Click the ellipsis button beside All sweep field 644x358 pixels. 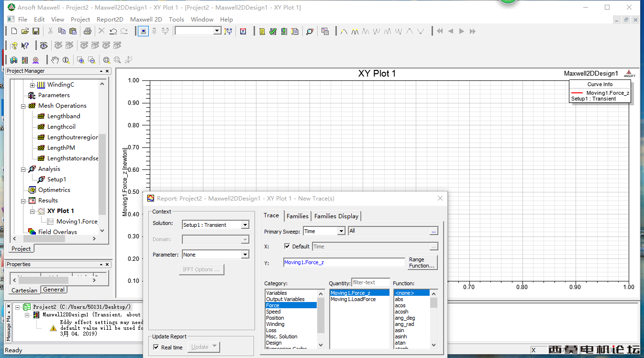click(x=433, y=231)
